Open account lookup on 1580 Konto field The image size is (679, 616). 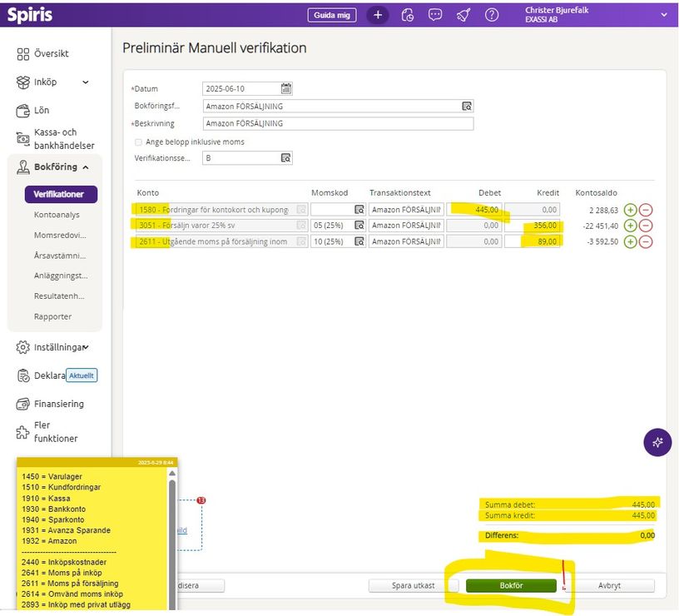(301, 210)
